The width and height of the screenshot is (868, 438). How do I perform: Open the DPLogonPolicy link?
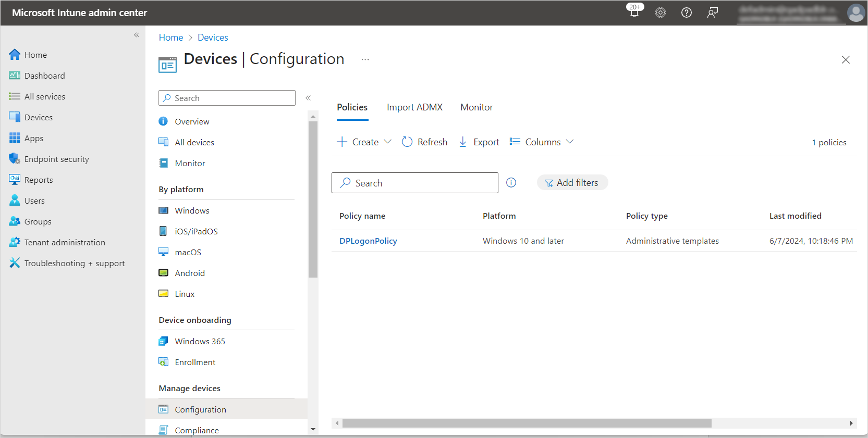[368, 241]
